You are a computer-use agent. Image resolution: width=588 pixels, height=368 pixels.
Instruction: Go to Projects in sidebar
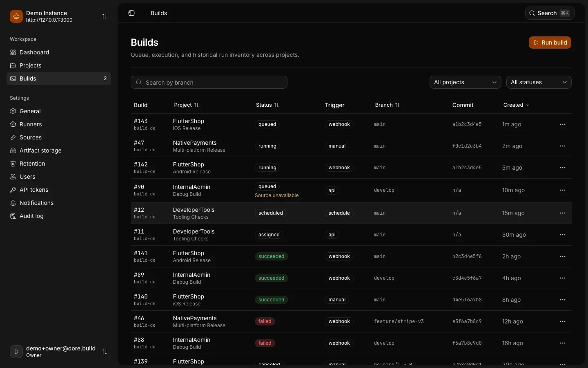tap(59, 65)
